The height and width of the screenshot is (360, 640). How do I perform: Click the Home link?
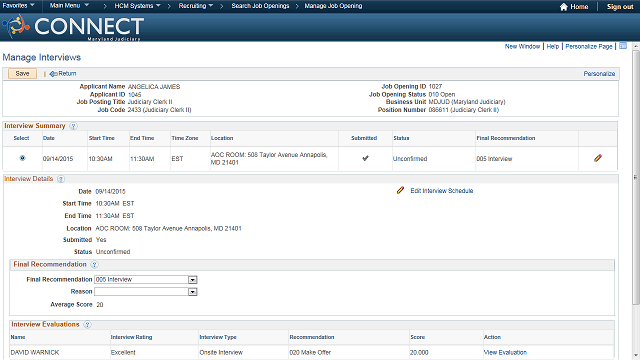pyautogui.click(x=579, y=7)
